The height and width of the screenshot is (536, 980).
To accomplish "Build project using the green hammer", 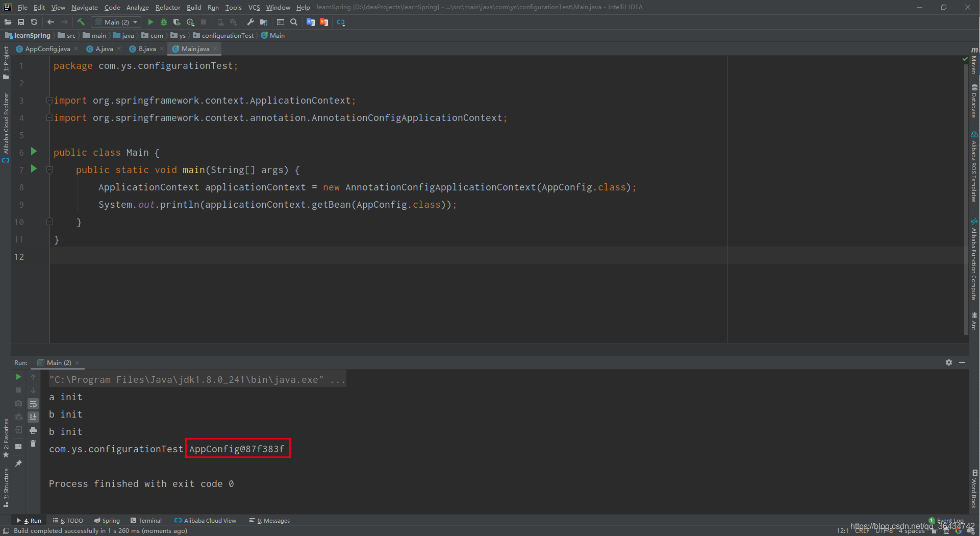I will click(81, 22).
